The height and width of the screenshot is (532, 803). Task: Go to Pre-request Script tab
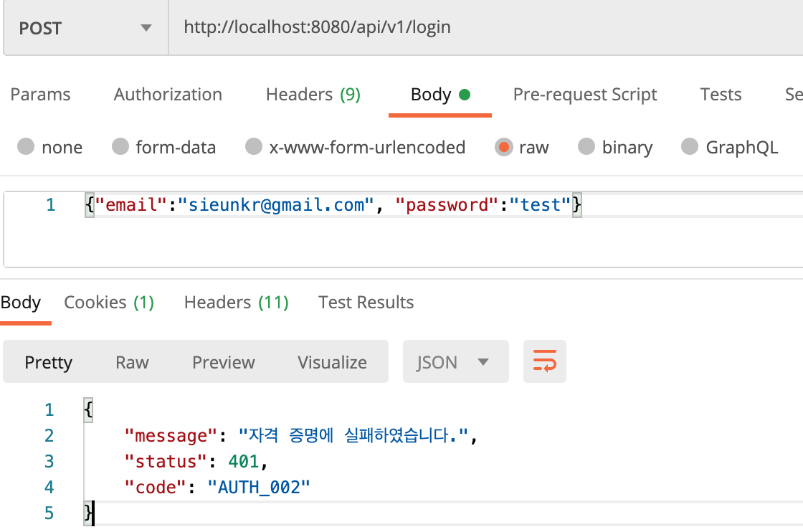coord(585,95)
